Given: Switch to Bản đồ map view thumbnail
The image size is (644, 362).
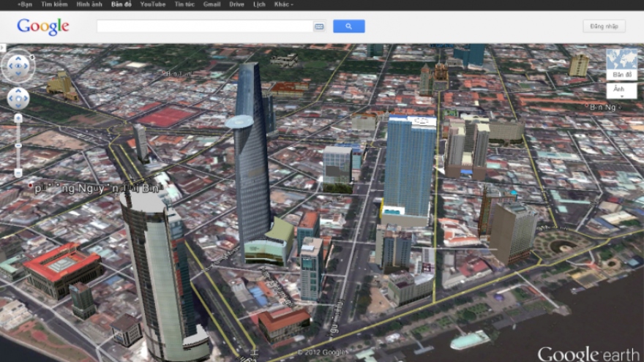Looking at the screenshot, I should click(621, 64).
